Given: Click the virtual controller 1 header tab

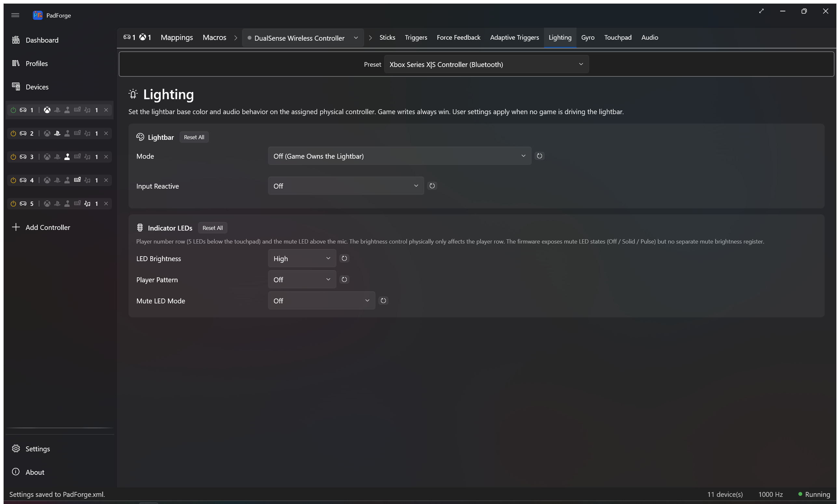Looking at the screenshot, I should (x=137, y=37).
